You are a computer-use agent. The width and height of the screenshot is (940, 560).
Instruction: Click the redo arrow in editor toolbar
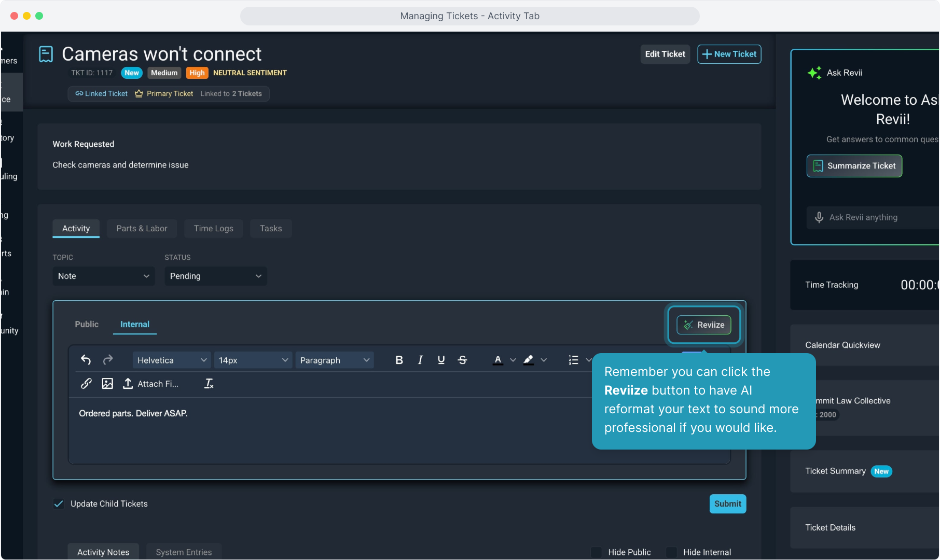(108, 360)
